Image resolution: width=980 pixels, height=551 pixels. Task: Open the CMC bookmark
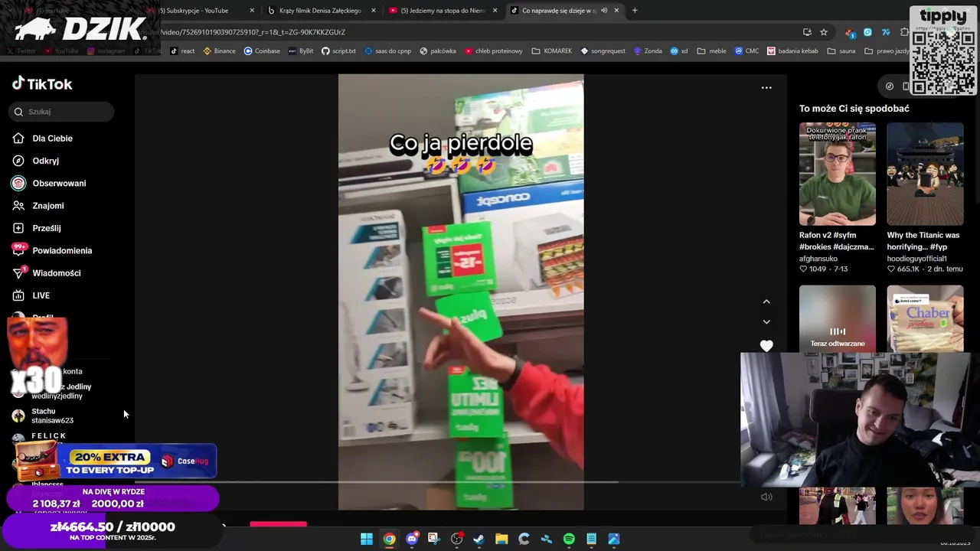[746, 51]
